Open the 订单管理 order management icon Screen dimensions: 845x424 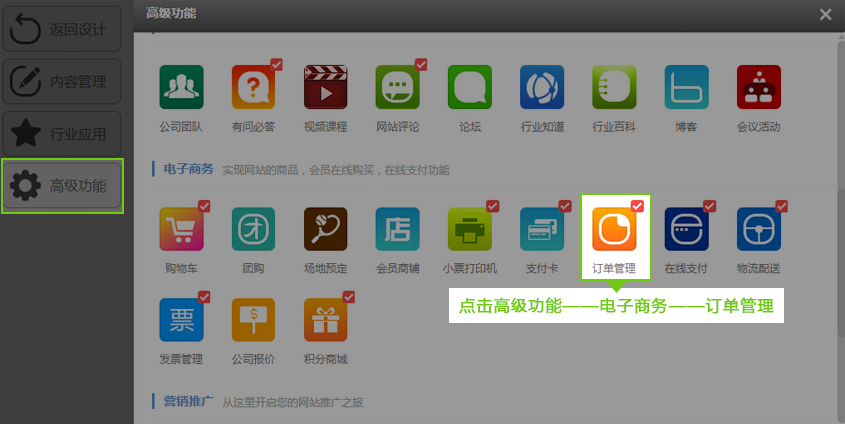click(x=614, y=229)
